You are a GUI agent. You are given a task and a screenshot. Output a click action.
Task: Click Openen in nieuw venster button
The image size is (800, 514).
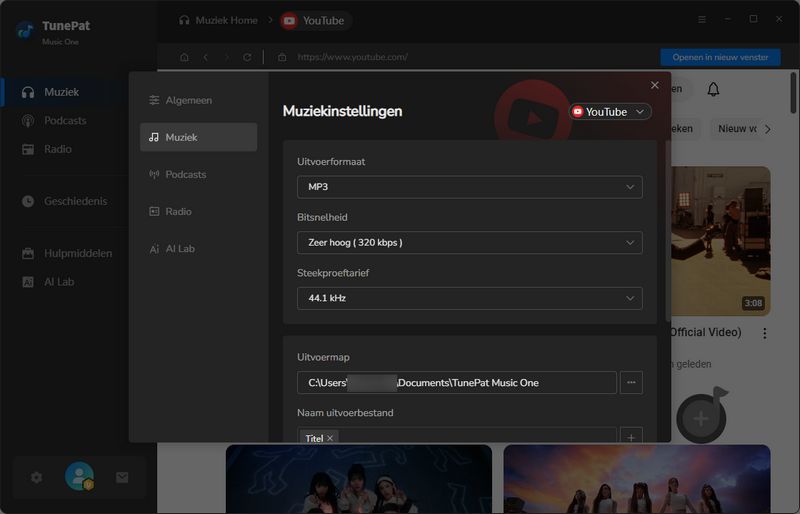(x=720, y=57)
